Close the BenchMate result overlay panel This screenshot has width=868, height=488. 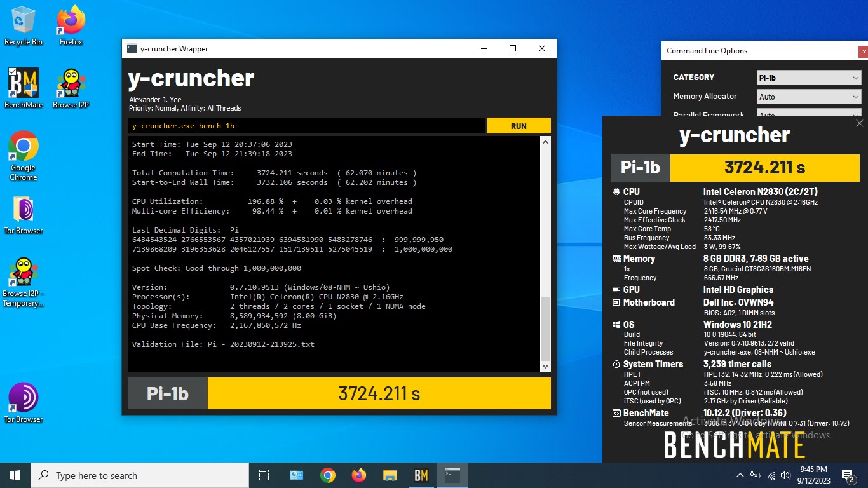click(860, 123)
